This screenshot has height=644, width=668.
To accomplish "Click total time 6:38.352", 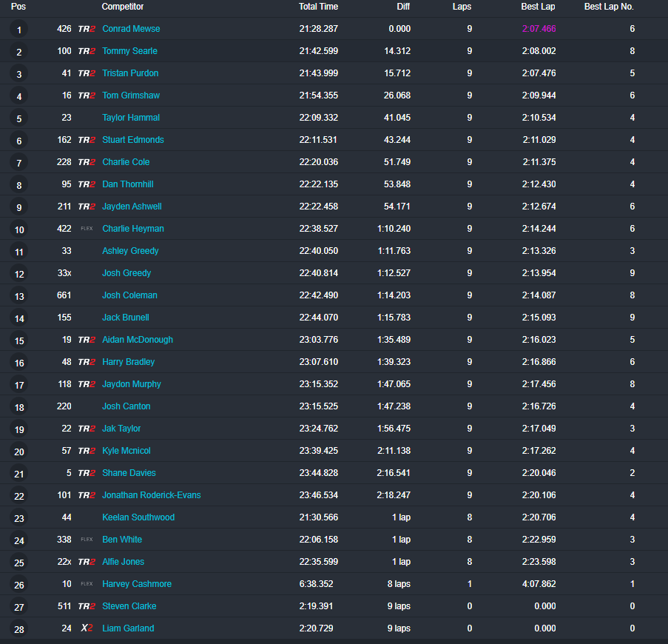I will [x=316, y=584].
